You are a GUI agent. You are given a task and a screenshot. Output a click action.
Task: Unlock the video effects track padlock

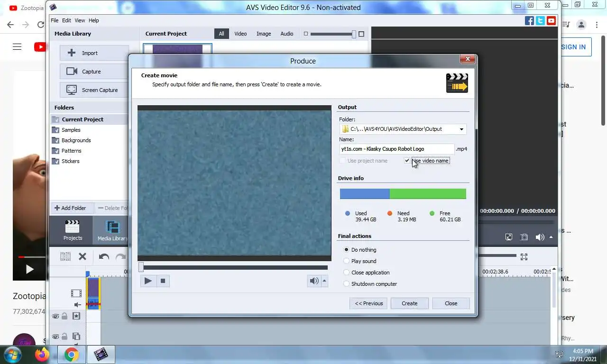[x=64, y=316]
